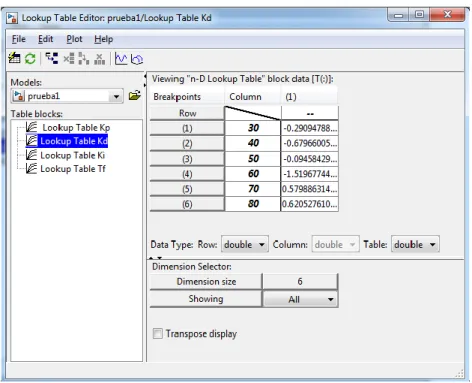Open the Edit menu
The height and width of the screenshot is (383, 472).
[x=45, y=39]
